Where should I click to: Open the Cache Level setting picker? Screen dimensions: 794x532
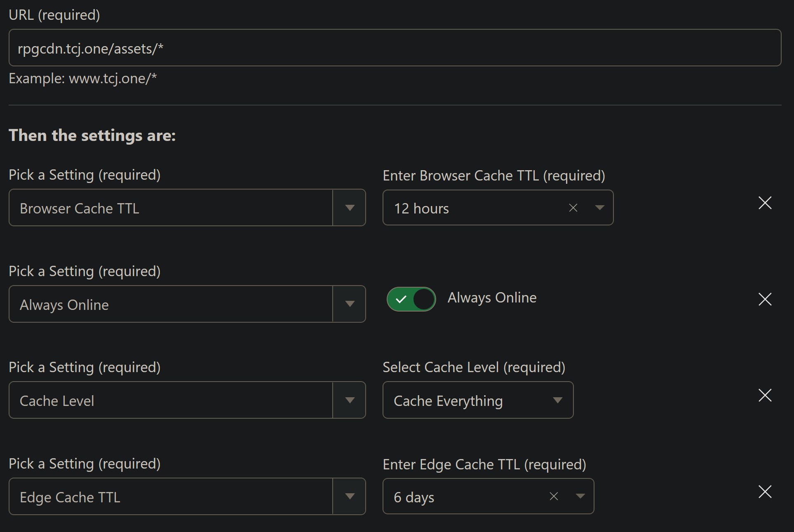[x=349, y=400]
